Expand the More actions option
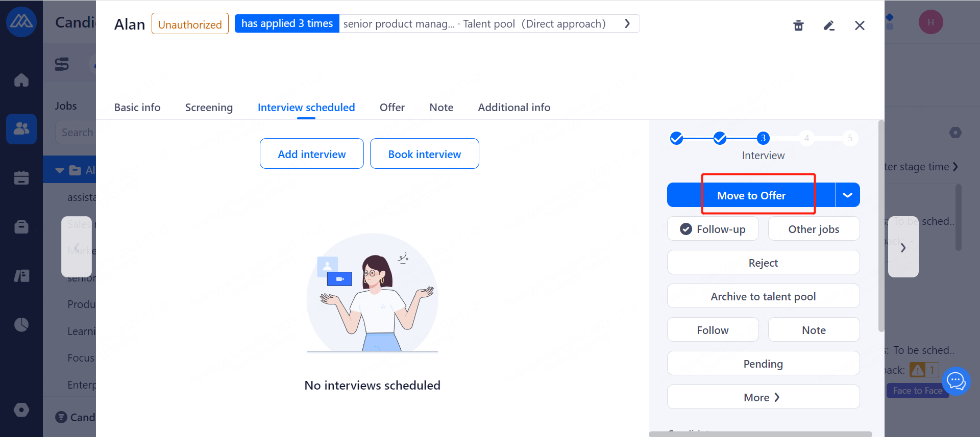980x437 pixels. 763,397
